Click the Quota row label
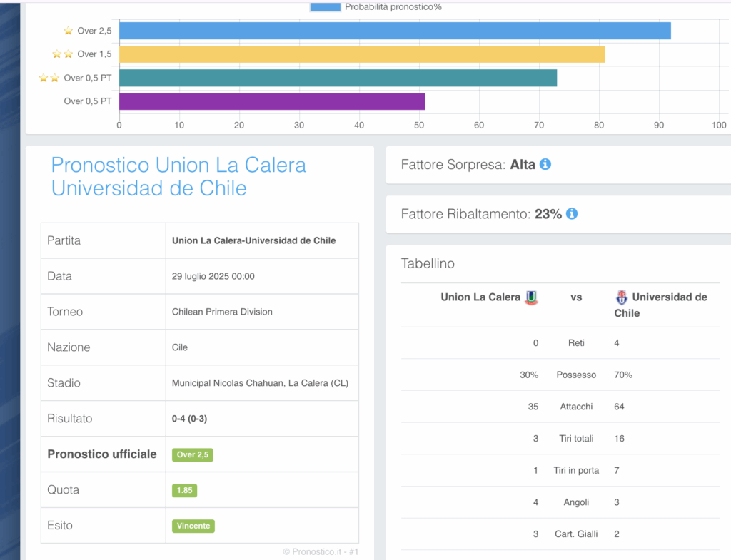The width and height of the screenshot is (731, 560). 64,490
